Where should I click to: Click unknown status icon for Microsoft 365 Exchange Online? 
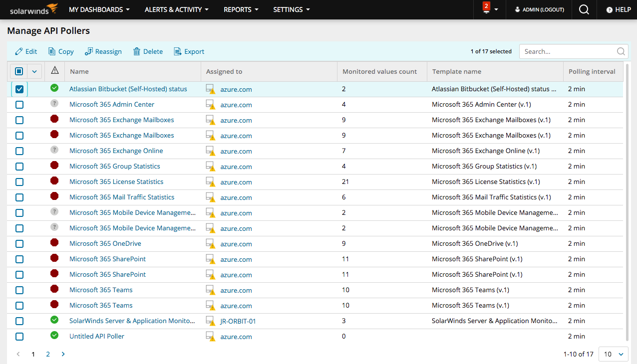click(54, 150)
